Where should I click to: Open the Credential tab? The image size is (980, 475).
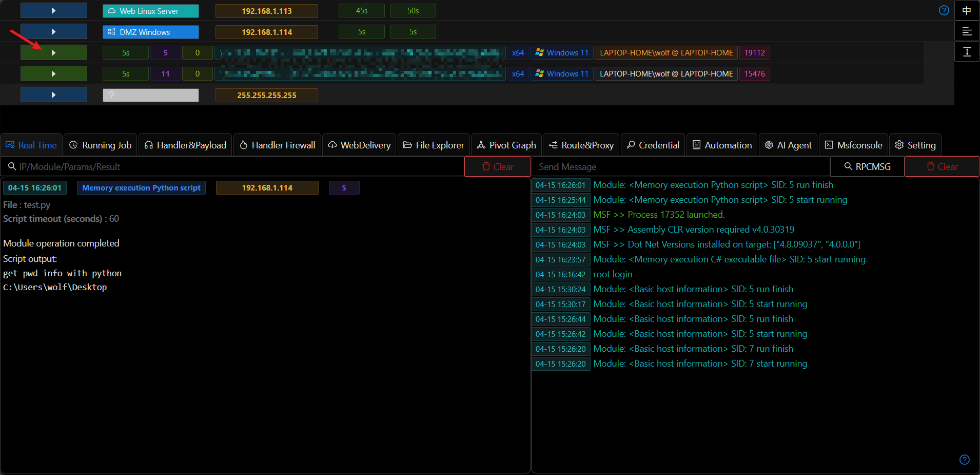pos(653,145)
